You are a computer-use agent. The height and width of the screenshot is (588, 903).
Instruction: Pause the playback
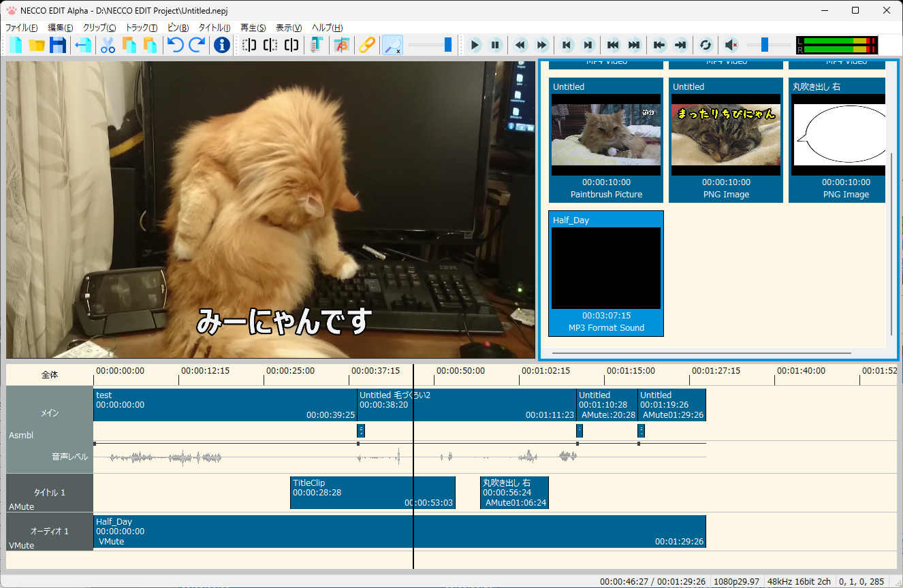(496, 45)
